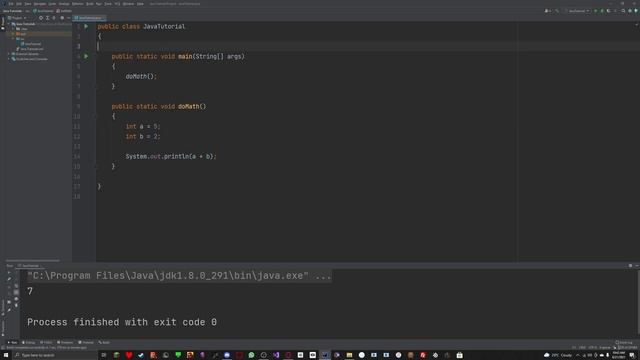Select Java Tutorials.iml file
This screenshot has height=360, width=640.
pyautogui.click(x=31, y=49)
